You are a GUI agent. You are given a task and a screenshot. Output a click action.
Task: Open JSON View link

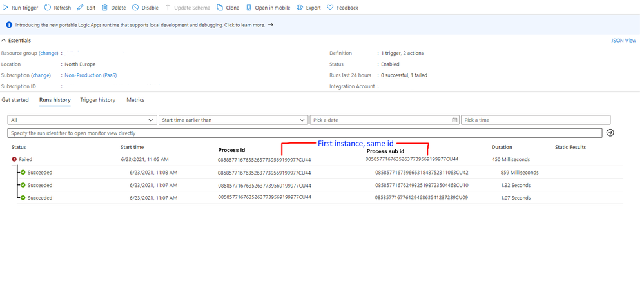pyautogui.click(x=624, y=40)
